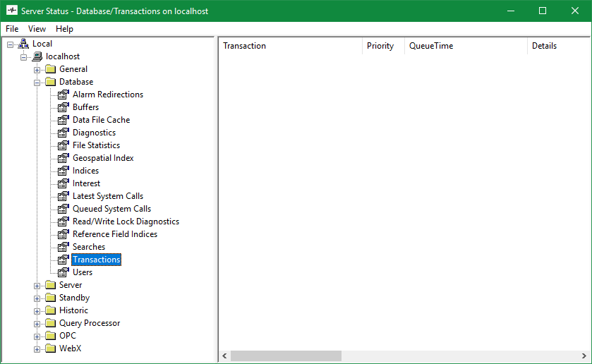Click the Users page icon
This screenshot has width=592, height=364.
tap(64, 272)
